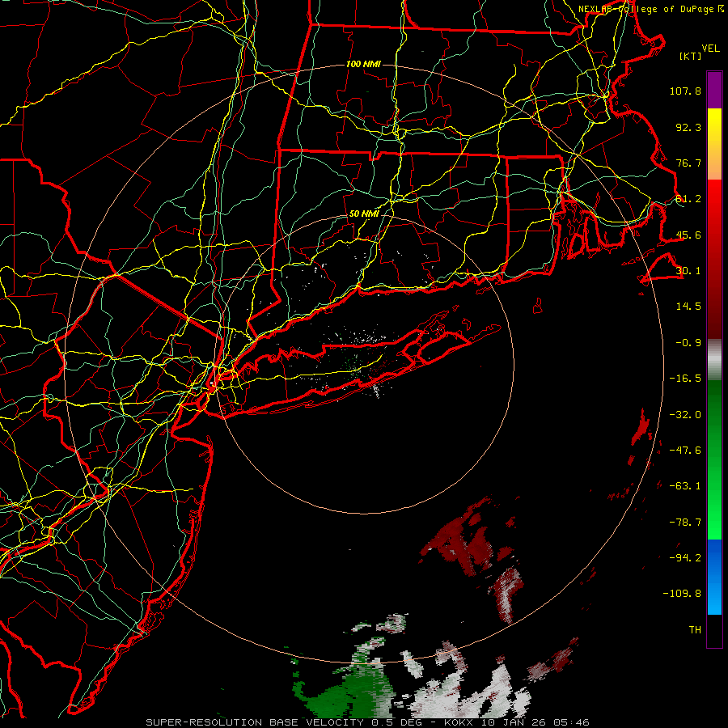
Task: Click the 100 NMI range ring label
Action: pos(363,64)
